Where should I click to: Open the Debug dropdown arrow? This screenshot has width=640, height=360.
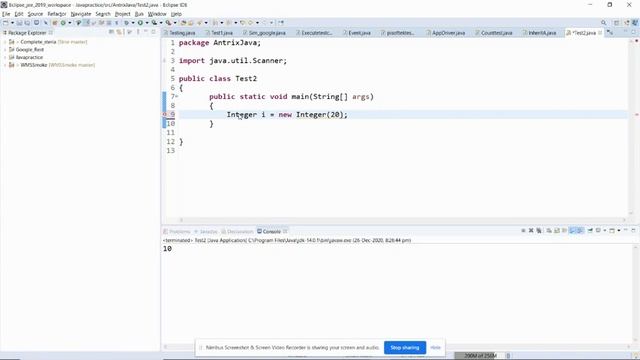tap(133, 23)
